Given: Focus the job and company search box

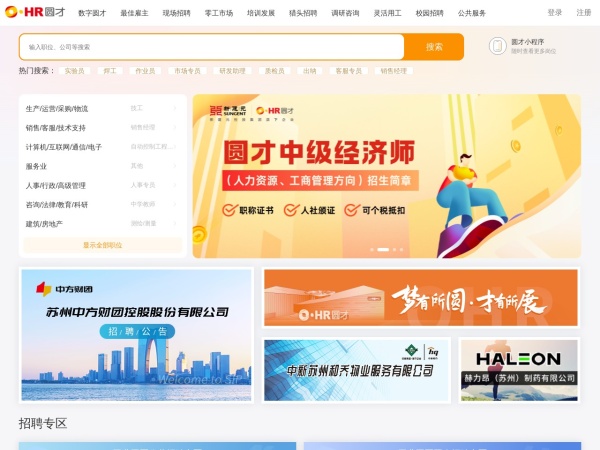Looking at the screenshot, I should pos(212,47).
